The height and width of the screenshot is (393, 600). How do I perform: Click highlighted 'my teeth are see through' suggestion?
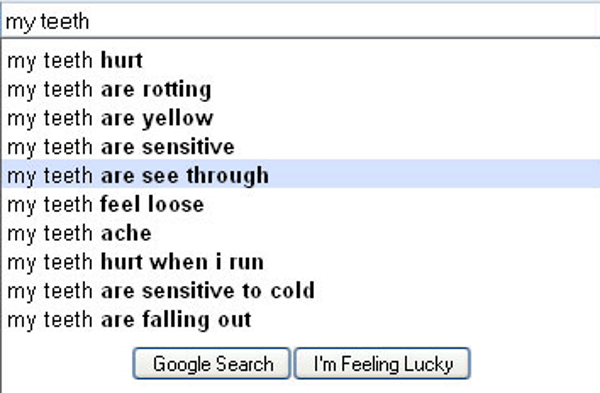tap(301, 174)
